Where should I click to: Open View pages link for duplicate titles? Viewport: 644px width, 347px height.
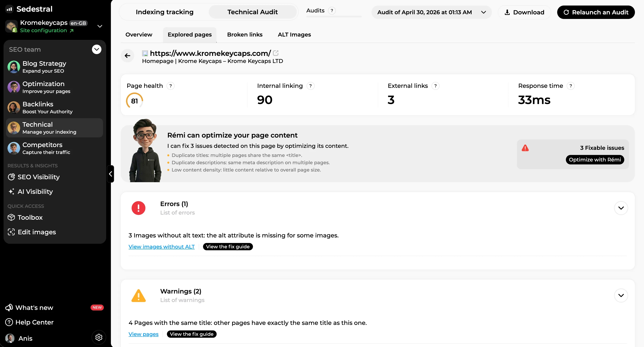143,334
